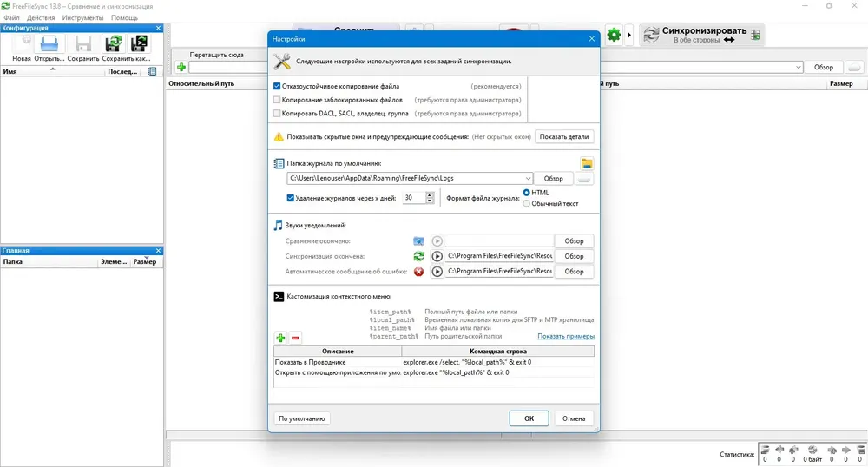Click the left arrow statistics icon
Viewport: 868px width, 467px height.
click(x=779, y=450)
